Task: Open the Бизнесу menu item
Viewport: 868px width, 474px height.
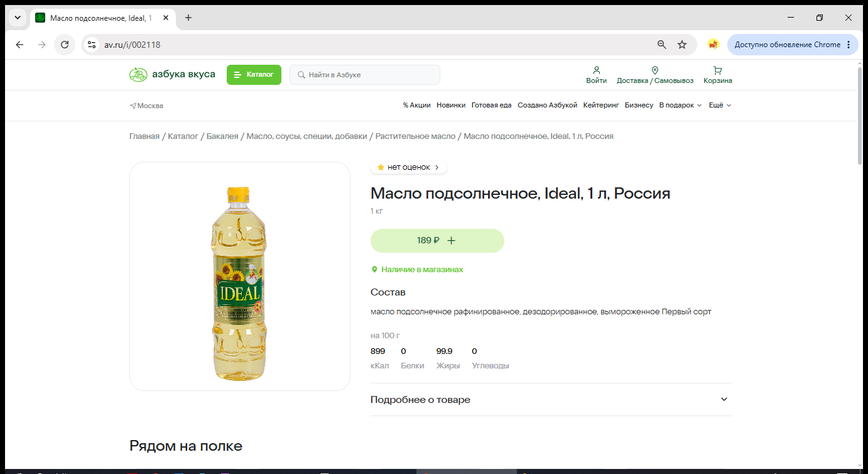Action: tap(639, 106)
